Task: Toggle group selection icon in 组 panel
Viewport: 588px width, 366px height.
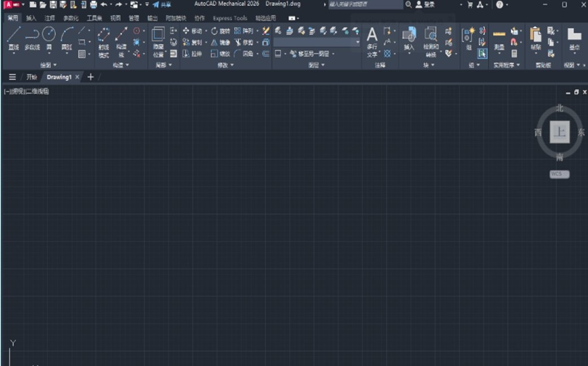Action: coord(482,54)
